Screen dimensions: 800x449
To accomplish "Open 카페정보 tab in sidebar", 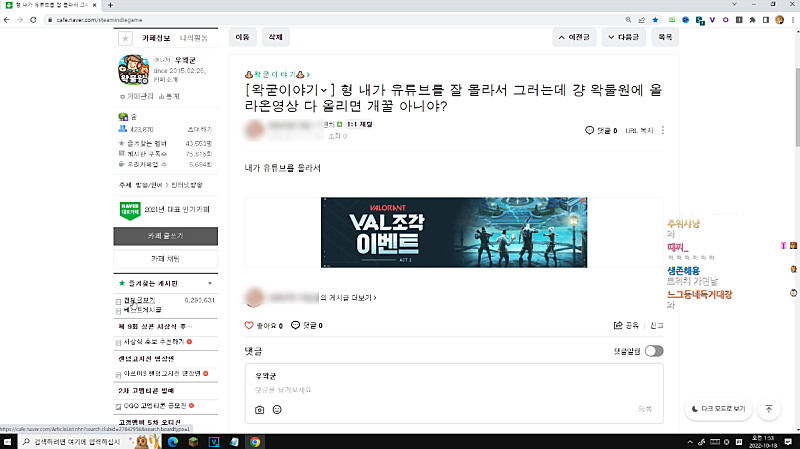I will pos(156,38).
